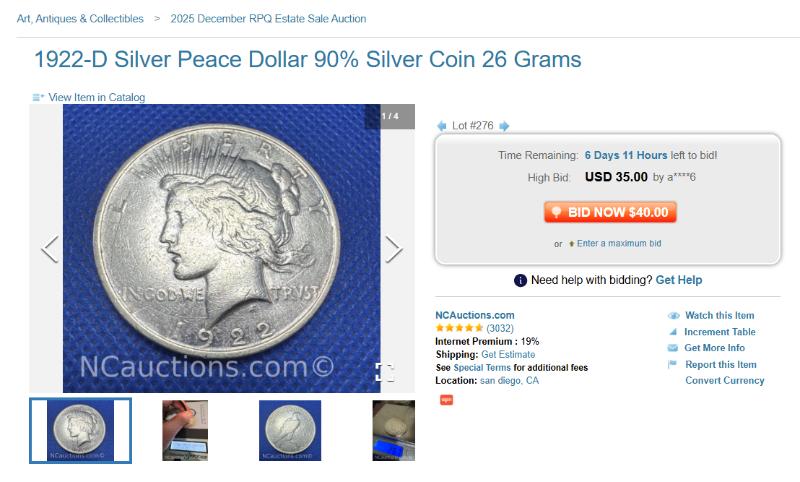This screenshot has height=482, width=800.
Task: Open Art, Antiques & Collectibles breadcrumb
Action: (80, 19)
